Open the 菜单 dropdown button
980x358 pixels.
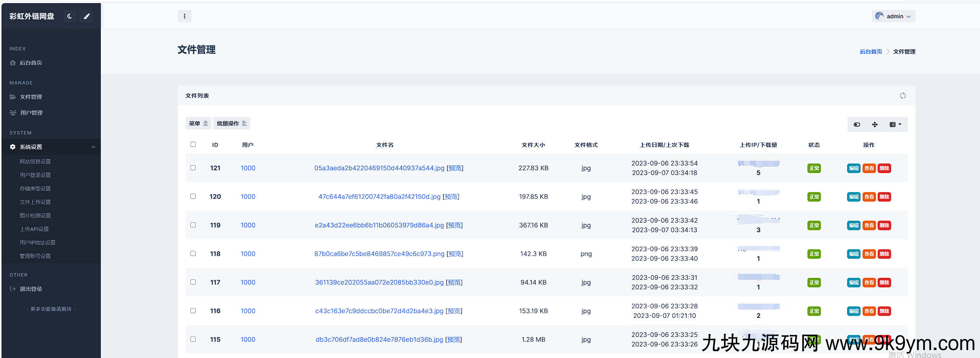coord(198,123)
